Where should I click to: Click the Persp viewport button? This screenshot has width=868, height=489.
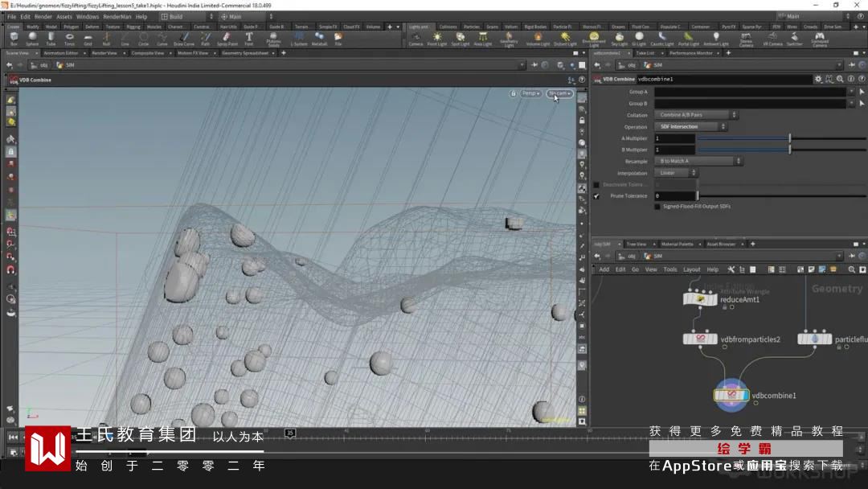[x=530, y=93]
